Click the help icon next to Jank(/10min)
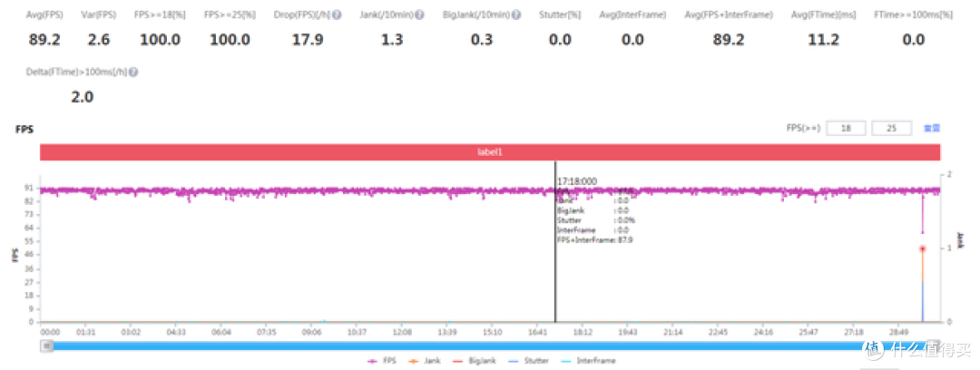Screen dimensions: 980x370 point(418,15)
